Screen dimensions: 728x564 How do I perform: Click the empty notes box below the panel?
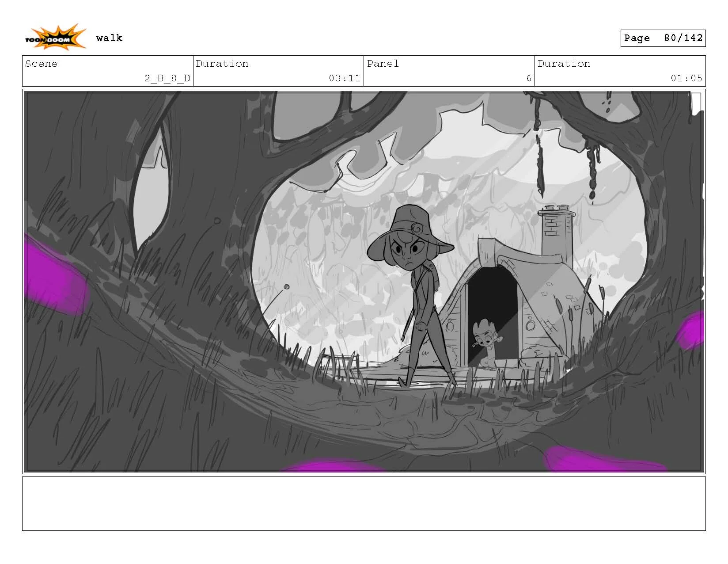(364, 503)
